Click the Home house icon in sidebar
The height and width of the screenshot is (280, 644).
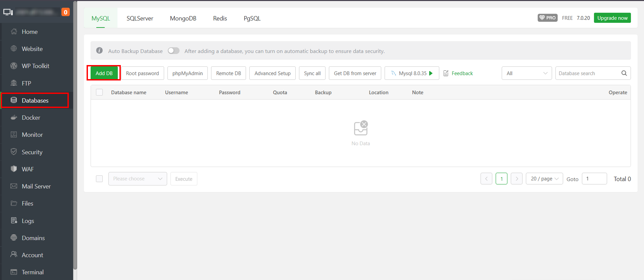(x=14, y=32)
